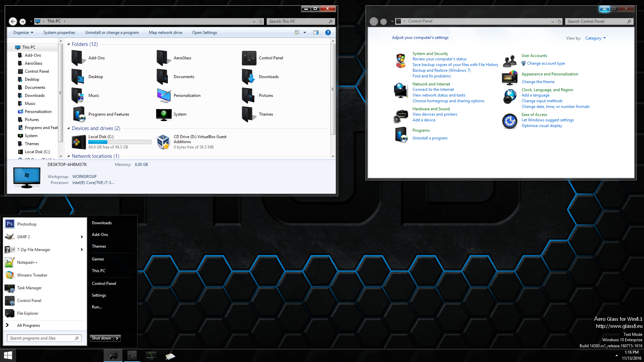Click the back arrow in This PC window

(13, 21)
